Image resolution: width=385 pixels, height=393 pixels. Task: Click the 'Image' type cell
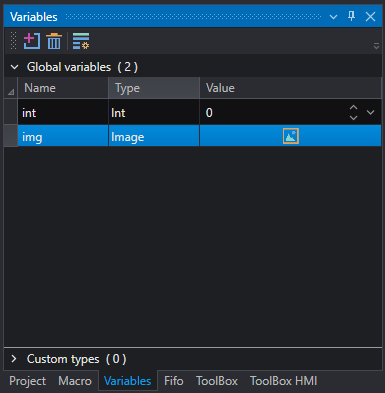154,136
